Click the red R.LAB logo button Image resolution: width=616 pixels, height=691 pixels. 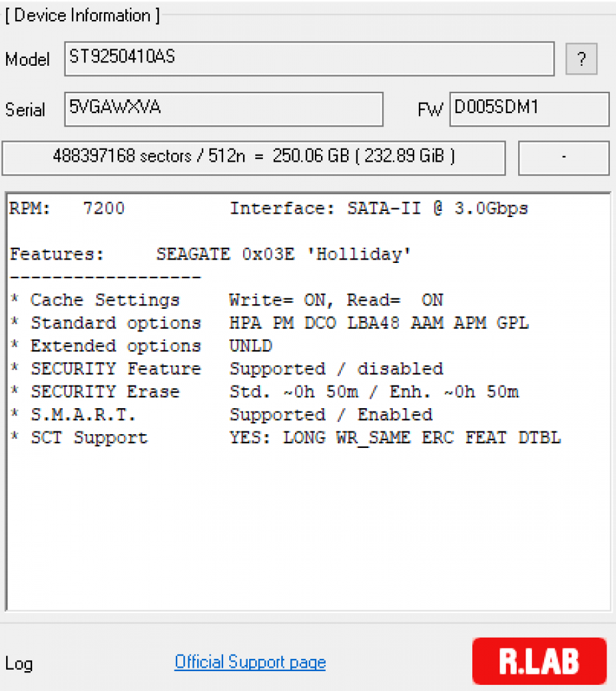(539, 661)
